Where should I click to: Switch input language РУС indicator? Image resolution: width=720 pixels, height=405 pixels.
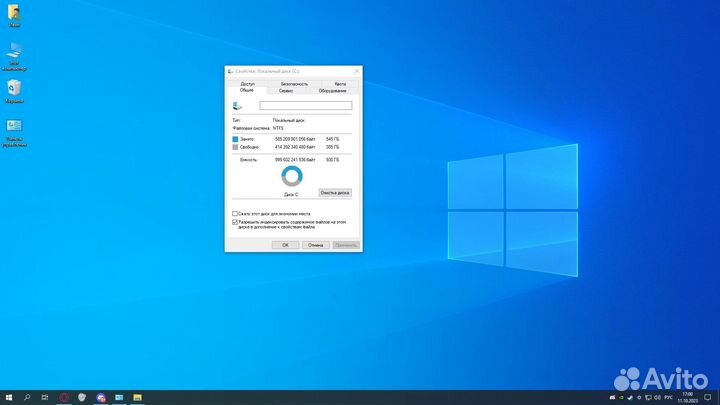(x=669, y=398)
